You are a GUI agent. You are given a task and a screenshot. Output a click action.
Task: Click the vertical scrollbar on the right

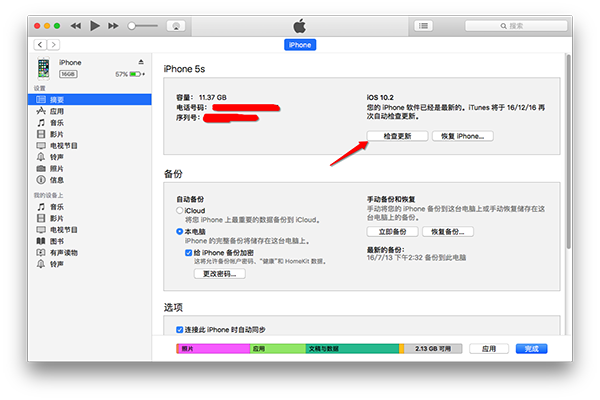pos(569,152)
